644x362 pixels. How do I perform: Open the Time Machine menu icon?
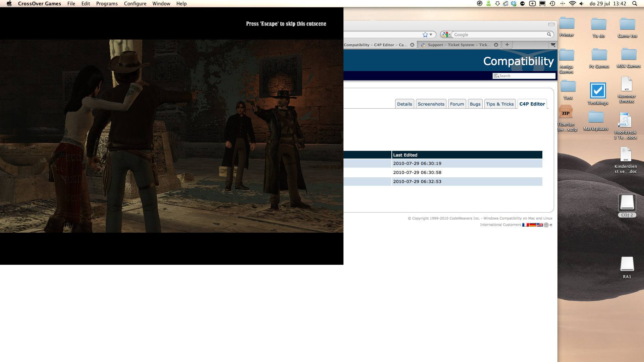[x=553, y=4]
